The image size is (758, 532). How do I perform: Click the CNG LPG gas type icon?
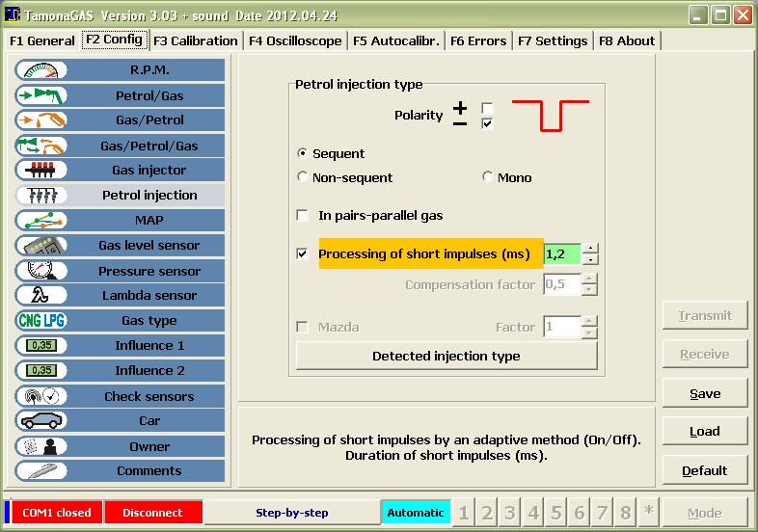(41, 321)
